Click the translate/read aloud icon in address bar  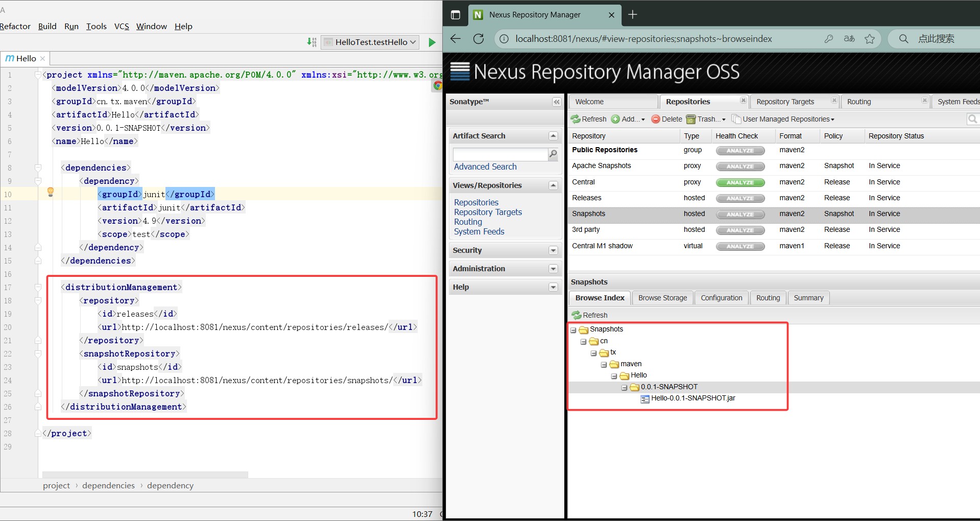point(849,39)
